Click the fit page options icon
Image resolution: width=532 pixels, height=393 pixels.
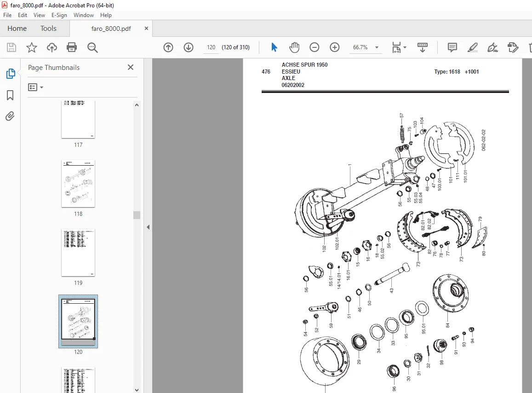(x=396, y=47)
